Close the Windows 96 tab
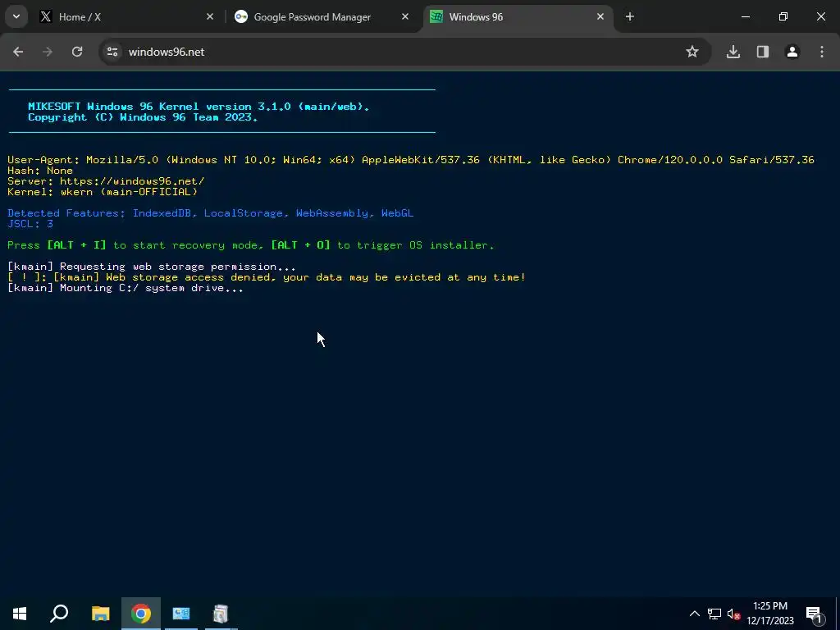Image resolution: width=840 pixels, height=630 pixels. [600, 16]
